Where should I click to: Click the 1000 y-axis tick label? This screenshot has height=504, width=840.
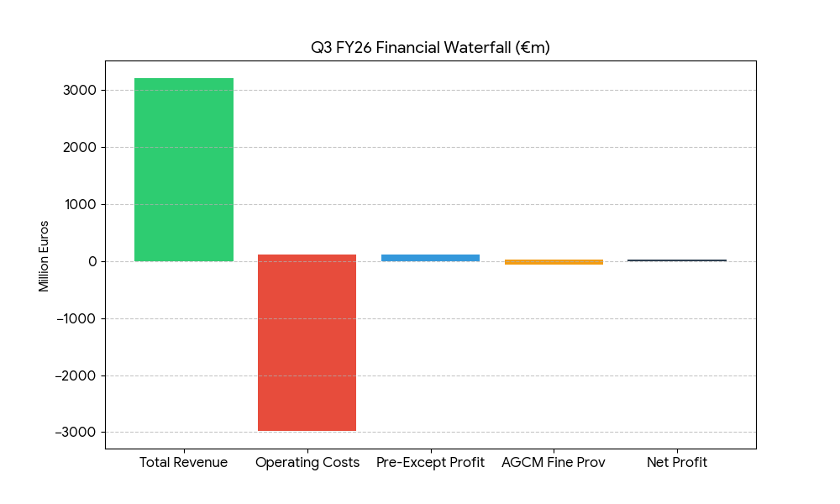[x=79, y=205]
